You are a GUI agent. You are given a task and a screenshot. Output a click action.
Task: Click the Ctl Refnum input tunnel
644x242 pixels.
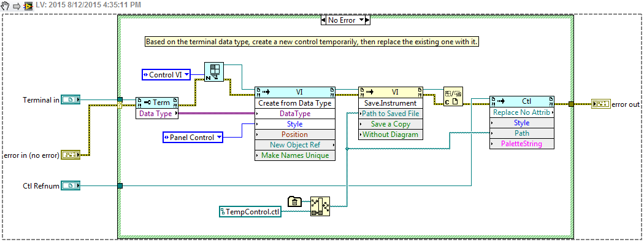pyautogui.click(x=120, y=186)
